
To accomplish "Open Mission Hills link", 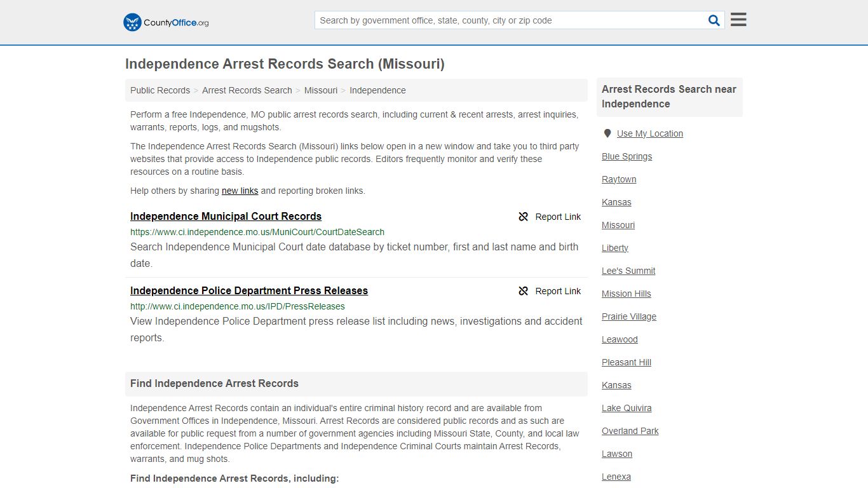I will 627,294.
